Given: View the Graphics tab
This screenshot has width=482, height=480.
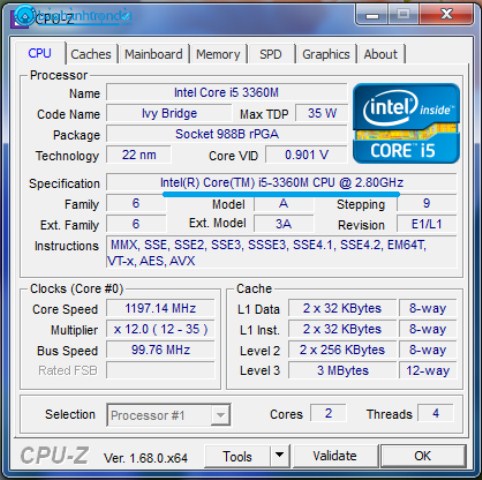Looking at the screenshot, I should coord(326,54).
